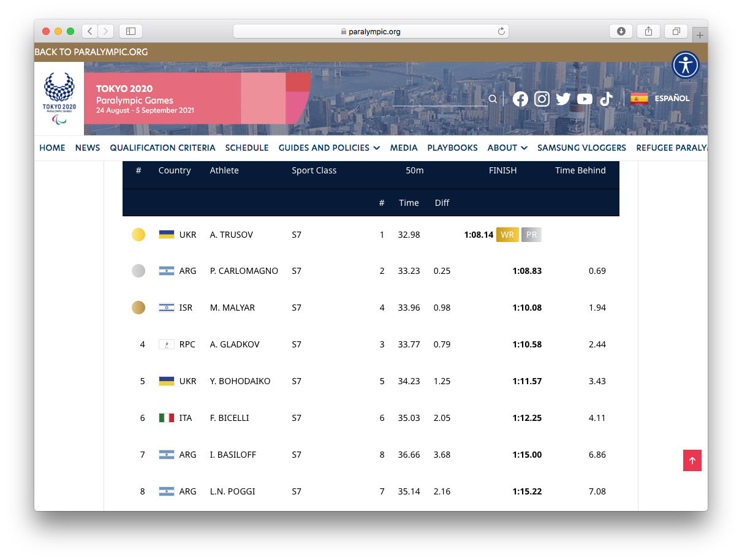This screenshot has width=742, height=560.
Task: Open the YouTube icon in header
Action: coord(585,99)
